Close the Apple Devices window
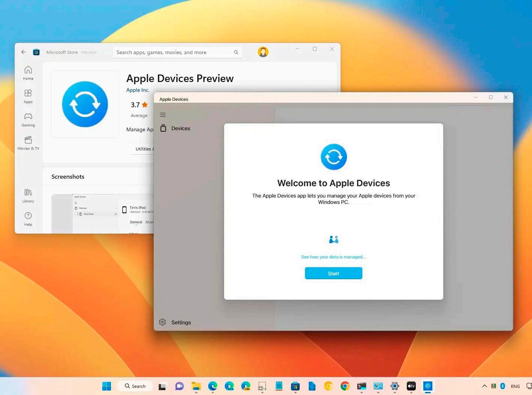The image size is (532, 395). coord(506,97)
